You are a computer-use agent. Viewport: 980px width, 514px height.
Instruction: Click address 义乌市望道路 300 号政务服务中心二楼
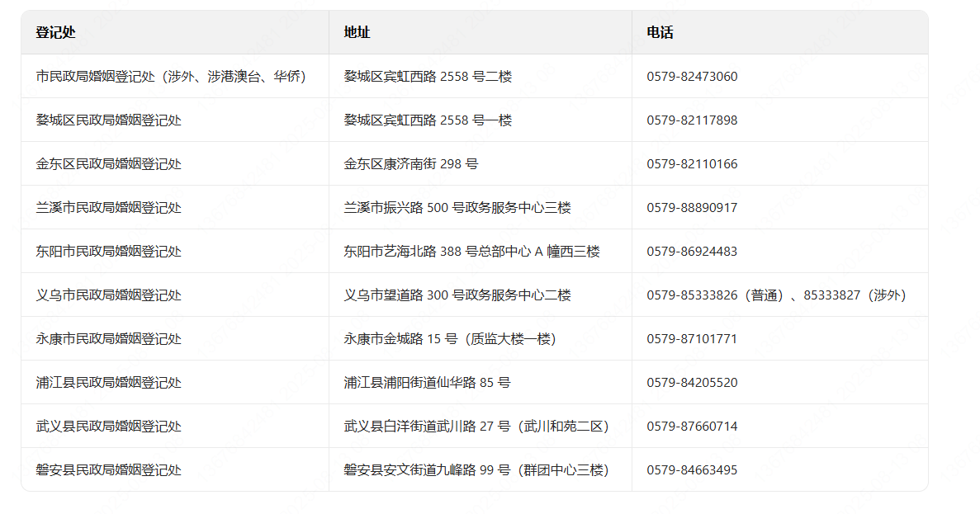457,295
